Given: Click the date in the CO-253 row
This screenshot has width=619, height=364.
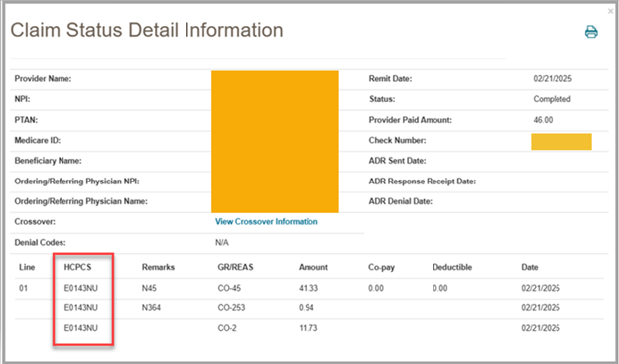Looking at the screenshot, I should point(541,307).
